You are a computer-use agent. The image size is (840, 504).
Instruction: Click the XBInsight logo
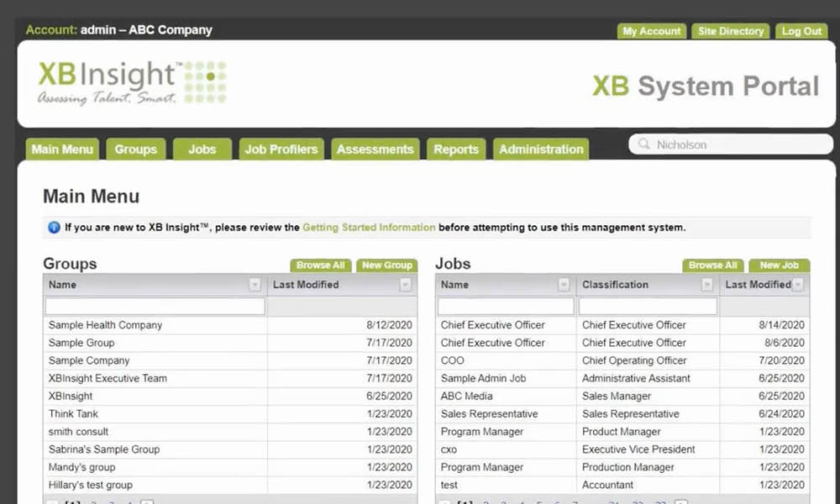(x=133, y=82)
